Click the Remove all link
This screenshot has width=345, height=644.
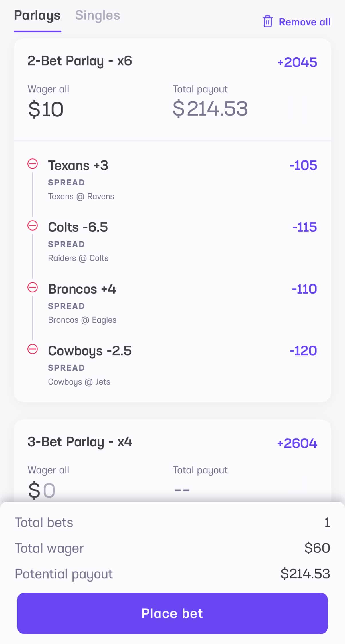305,22
